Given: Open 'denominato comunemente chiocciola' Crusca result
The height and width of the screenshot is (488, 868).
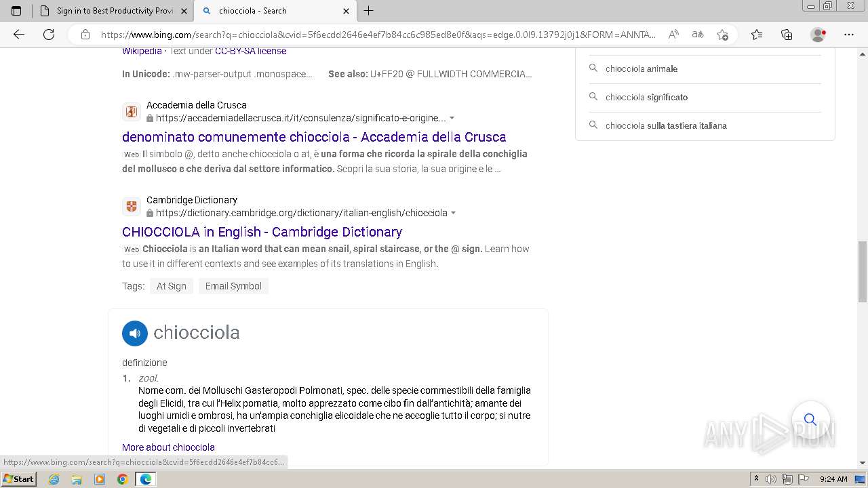Looking at the screenshot, I should (314, 137).
